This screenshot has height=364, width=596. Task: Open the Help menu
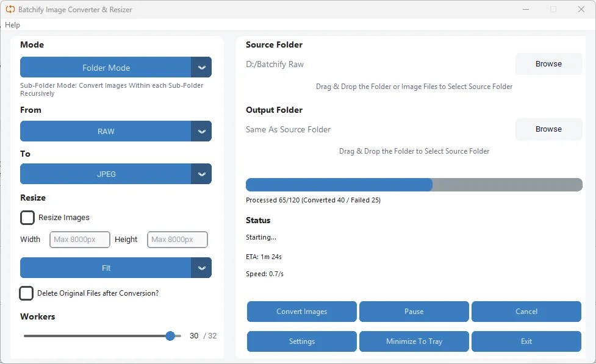[12, 24]
